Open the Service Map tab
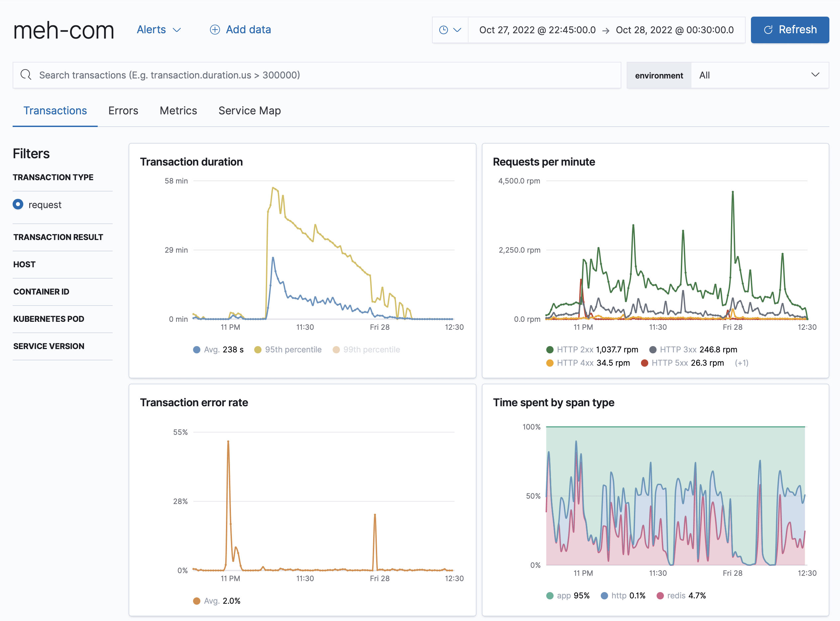Screen dimensions: 840x621 pos(250,110)
